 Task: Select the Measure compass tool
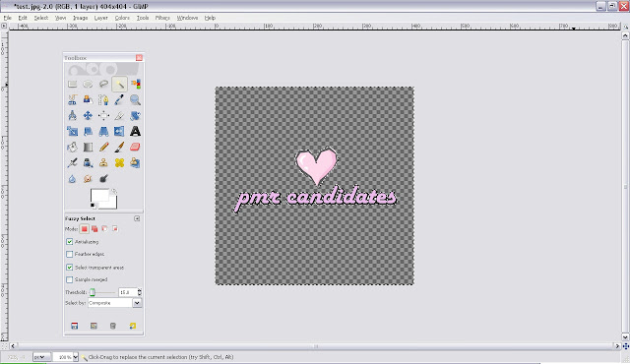point(72,115)
